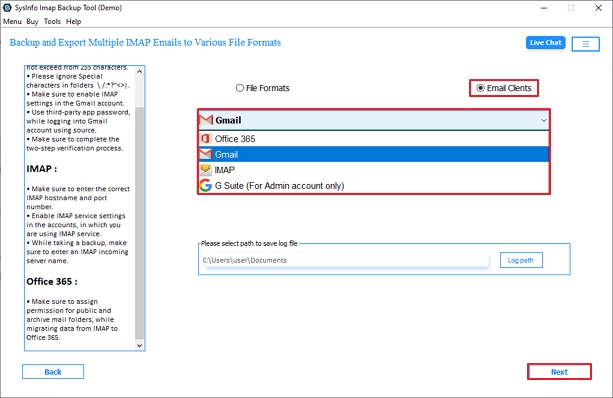This screenshot has height=398, width=613.
Task: Click the Gmail envelope icon in combo box
Action: (206, 120)
